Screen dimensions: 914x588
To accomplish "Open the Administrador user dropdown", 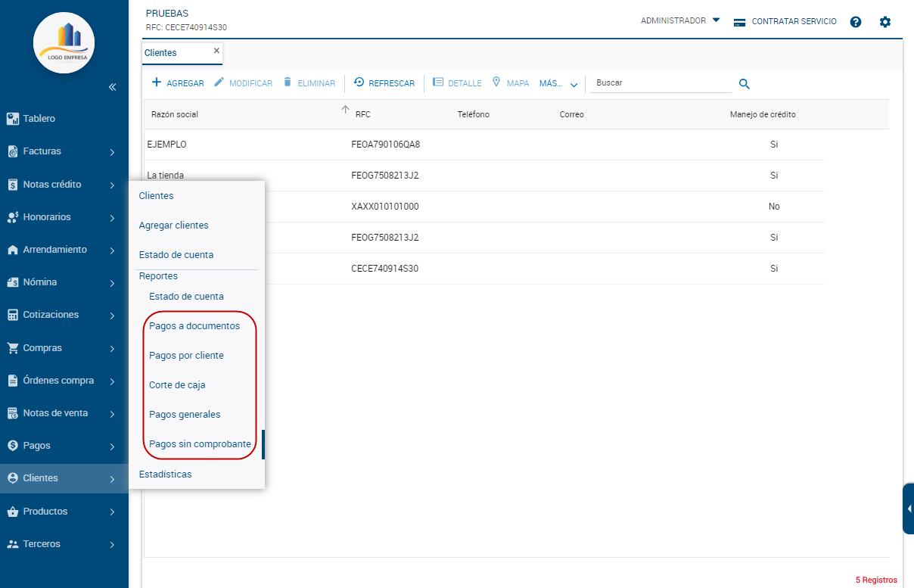I will 679,21.
